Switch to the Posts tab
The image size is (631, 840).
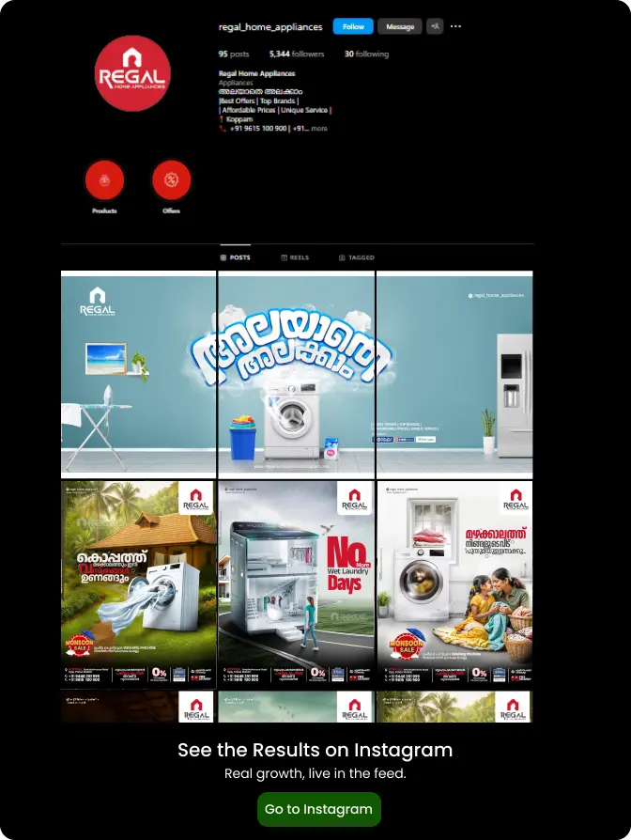tap(236, 257)
